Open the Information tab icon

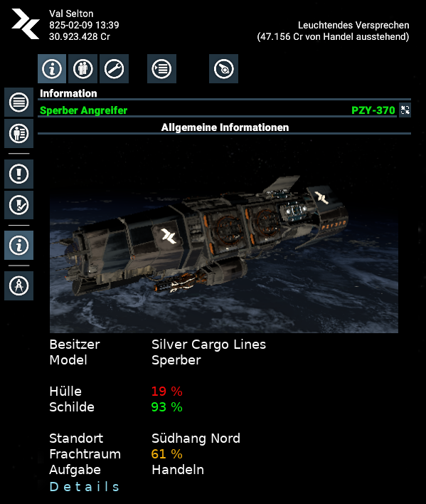(x=52, y=69)
